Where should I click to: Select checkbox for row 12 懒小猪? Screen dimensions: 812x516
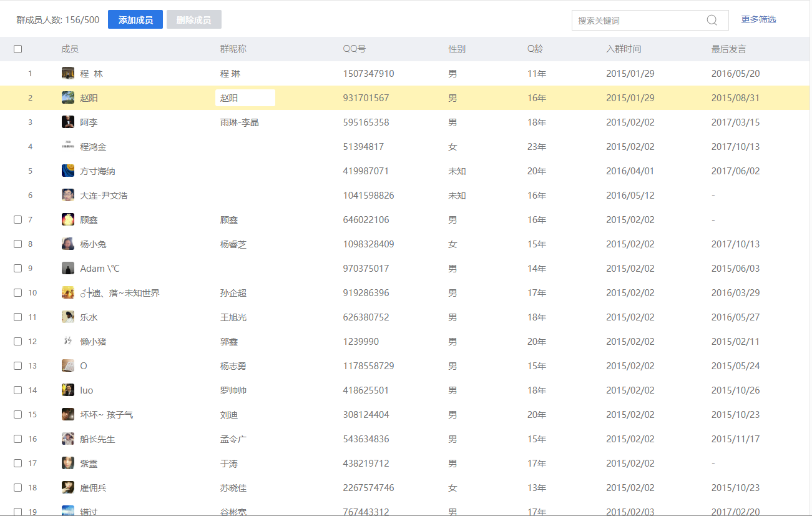[17, 341]
